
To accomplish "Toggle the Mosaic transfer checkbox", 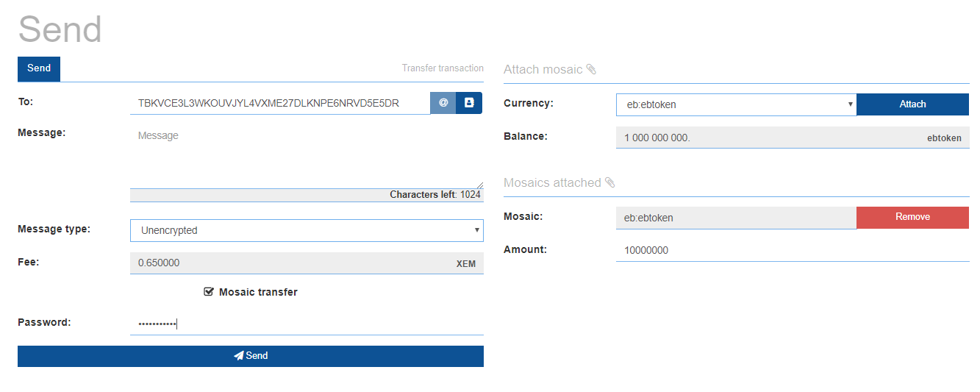I will (209, 292).
